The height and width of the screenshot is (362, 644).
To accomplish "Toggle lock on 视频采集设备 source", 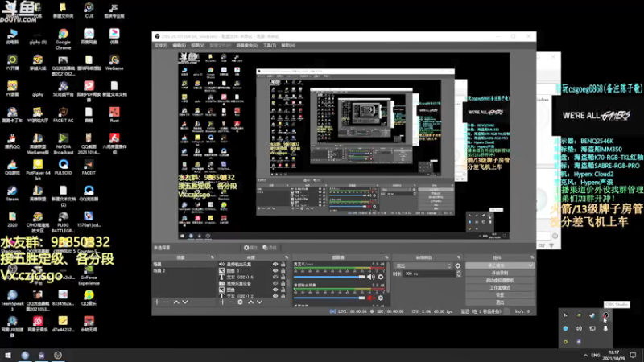I will [283, 283].
